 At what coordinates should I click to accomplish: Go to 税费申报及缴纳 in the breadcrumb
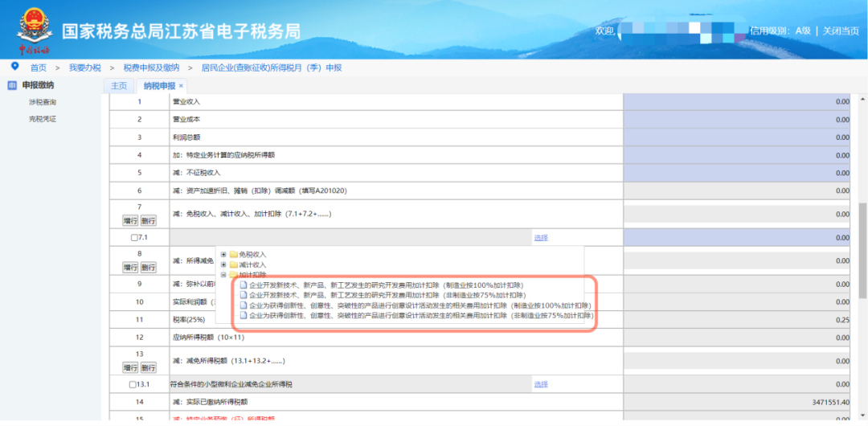click(x=151, y=68)
